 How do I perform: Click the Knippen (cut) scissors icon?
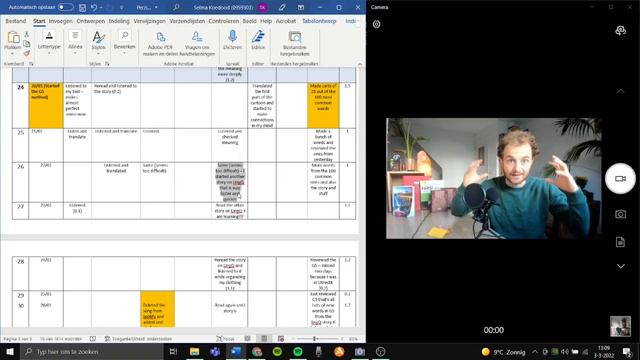click(27, 35)
